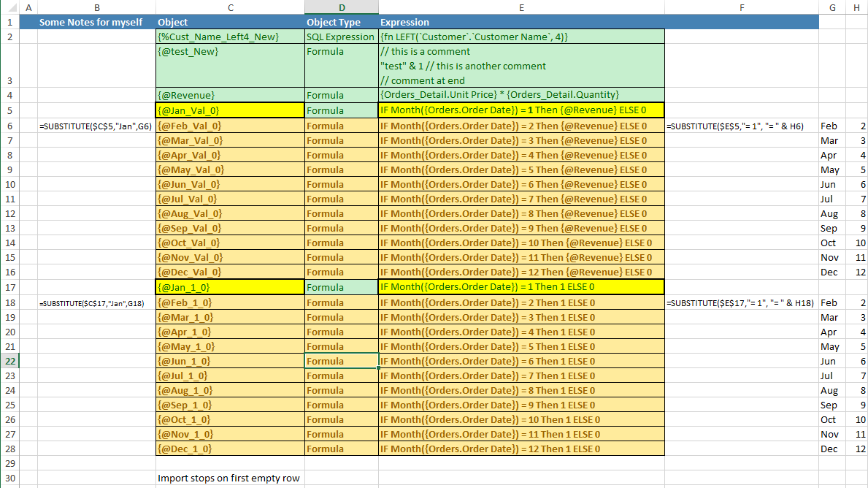Image resolution: width=868 pixels, height=488 pixels.
Task: Select cell {@Mar_Val_0}
Action: (x=230, y=141)
